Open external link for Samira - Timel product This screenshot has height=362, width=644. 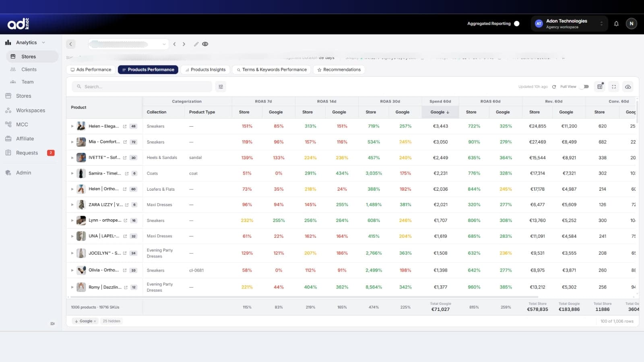click(x=127, y=173)
